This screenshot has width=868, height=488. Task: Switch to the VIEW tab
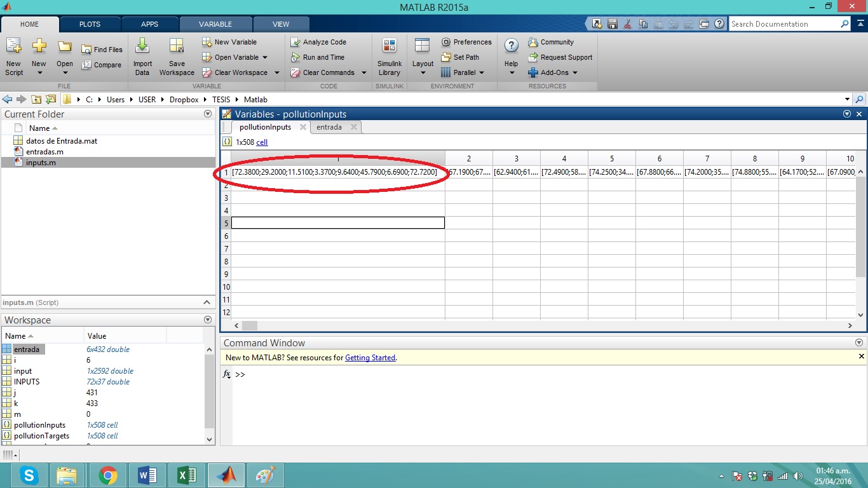click(281, 24)
